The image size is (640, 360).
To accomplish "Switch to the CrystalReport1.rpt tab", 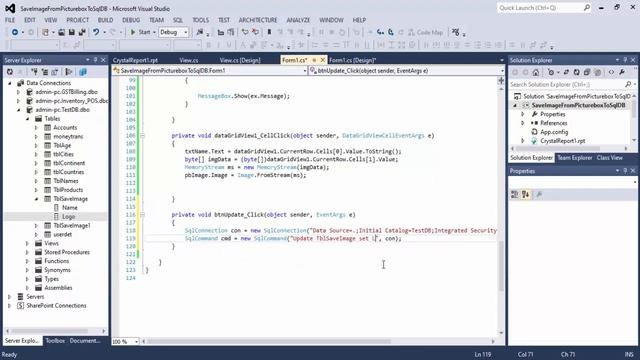I will tap(136, 60).
